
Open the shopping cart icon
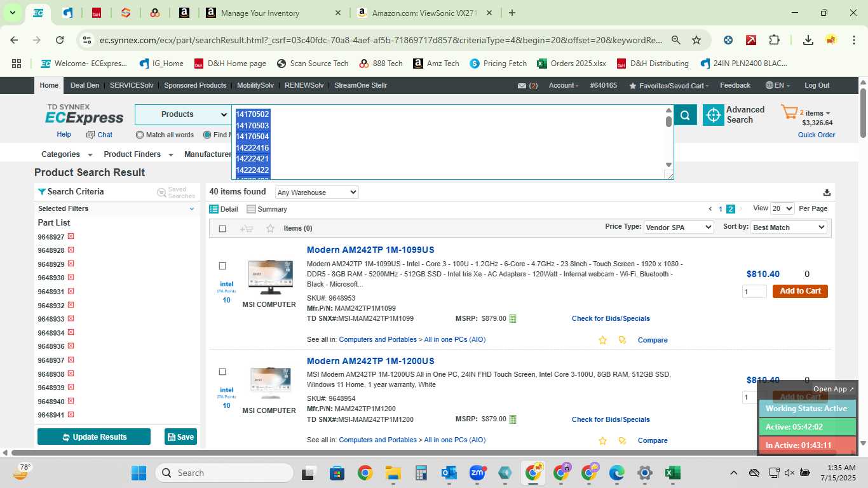click(x=789, y=113)
